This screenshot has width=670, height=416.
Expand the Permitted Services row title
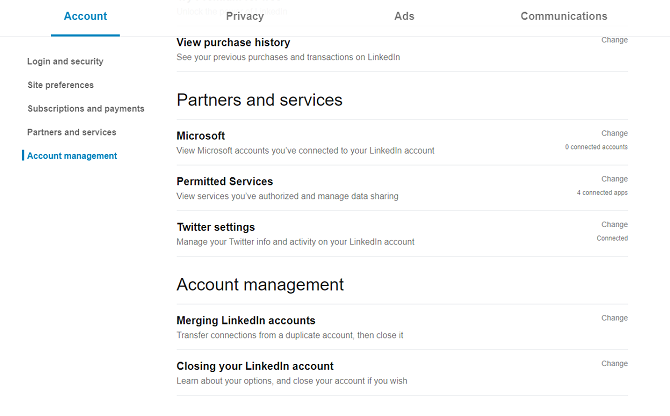coord(225,182)
